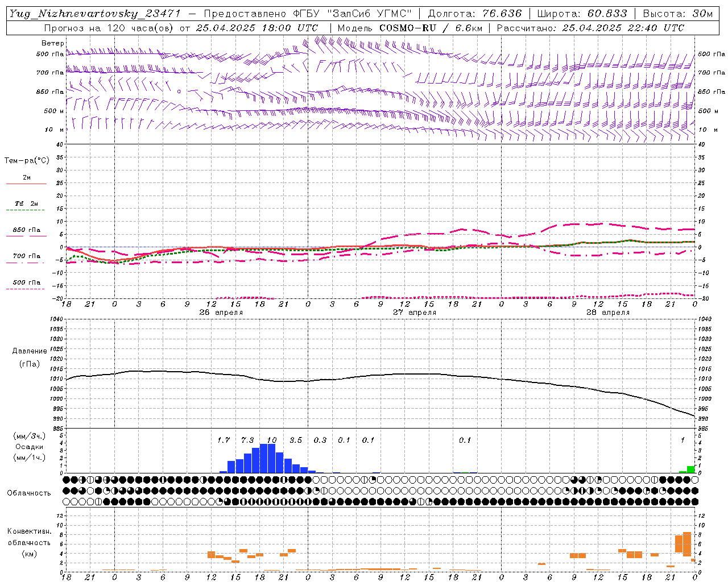Click the Ветер wind panel label
The width and height of the screenshot is (728, 582).
tap(52, 43)
